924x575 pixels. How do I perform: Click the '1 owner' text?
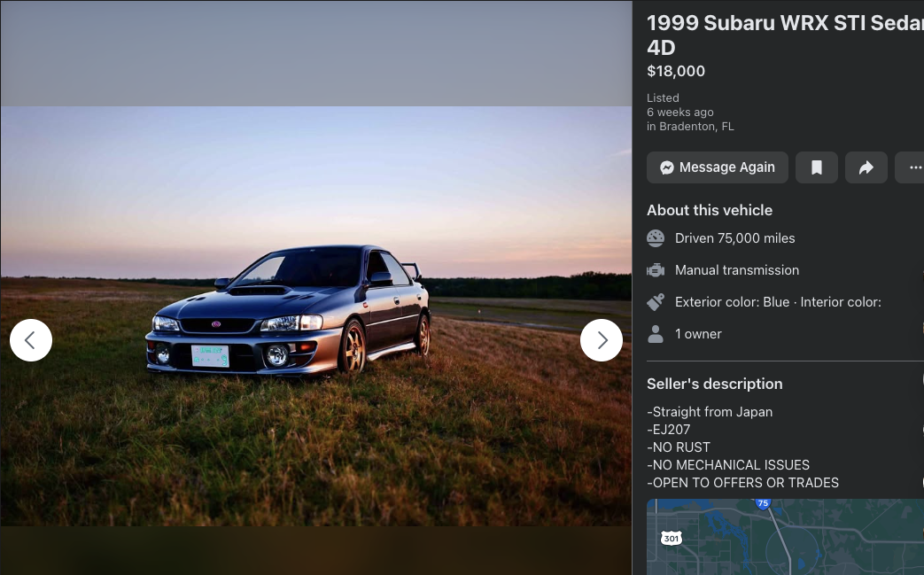698,333
